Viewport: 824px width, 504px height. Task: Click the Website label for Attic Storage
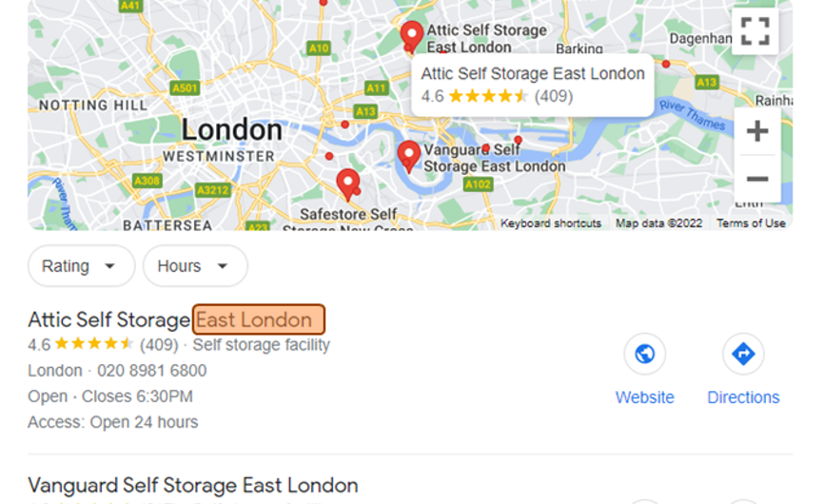(x=645, y=397)
